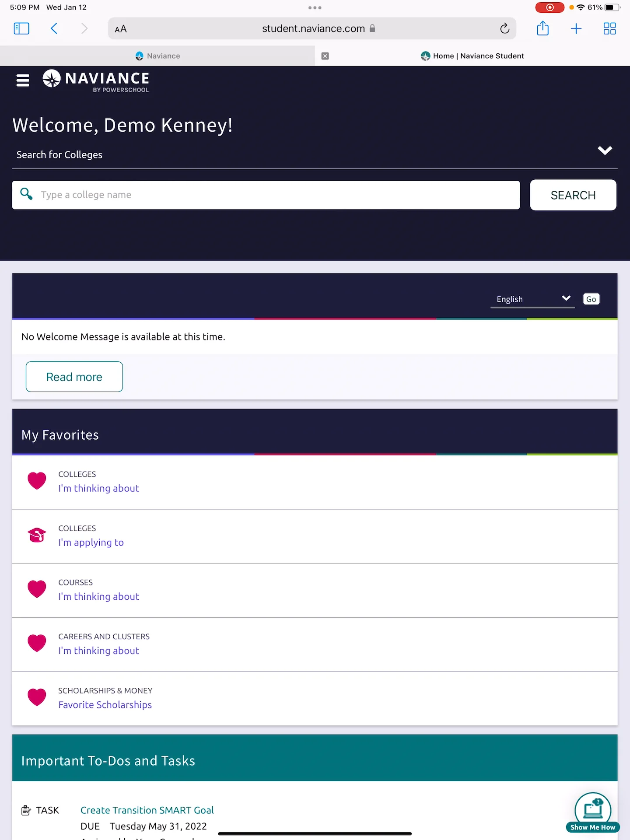Click heart icon beside Courses row
Screen dimensions: 630x840
click(x=37, y=589)
